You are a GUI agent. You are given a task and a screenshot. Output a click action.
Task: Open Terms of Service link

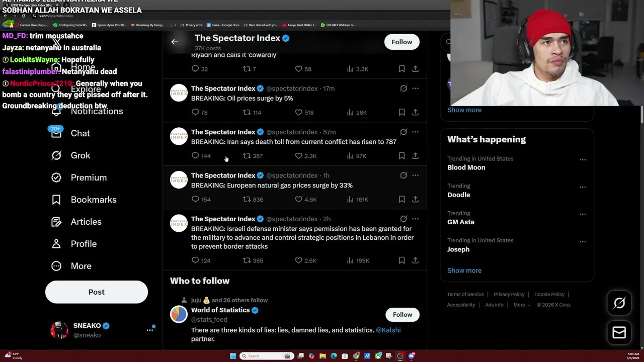[x=465, y=294]
